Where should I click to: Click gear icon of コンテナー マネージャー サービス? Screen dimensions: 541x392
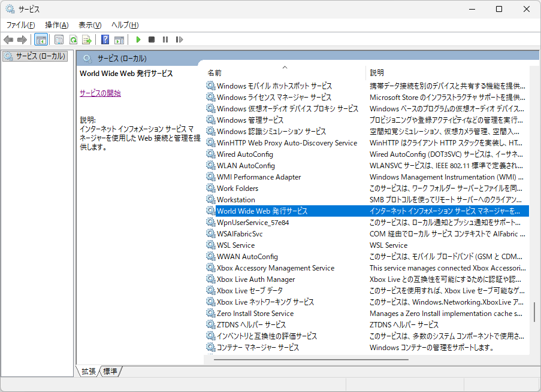[x=210, y=347]
